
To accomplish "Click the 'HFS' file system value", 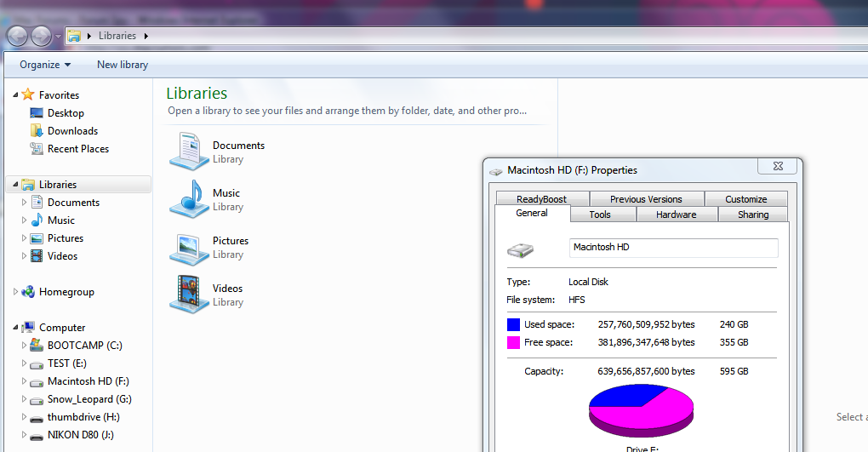I will coord(577,300).
